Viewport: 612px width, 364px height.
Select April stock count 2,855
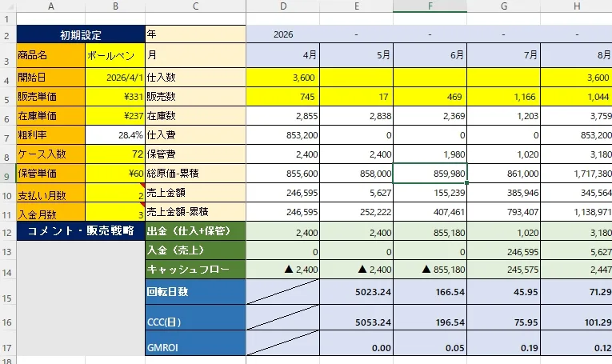[x=283, y=116]
